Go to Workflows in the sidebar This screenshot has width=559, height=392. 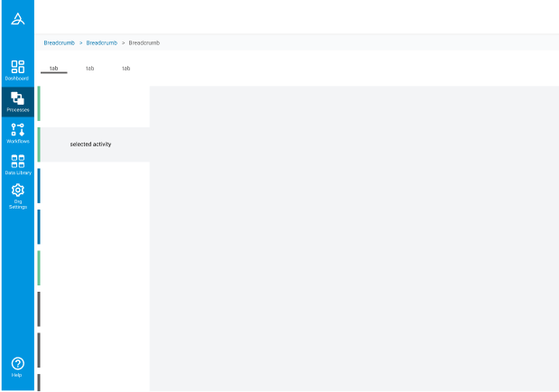17,133
